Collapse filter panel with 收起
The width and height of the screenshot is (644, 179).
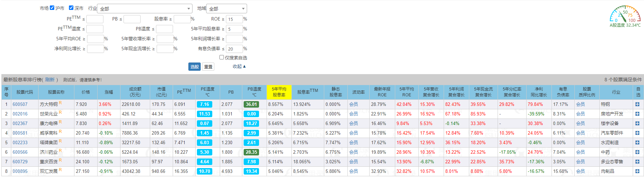click(239, 66)
